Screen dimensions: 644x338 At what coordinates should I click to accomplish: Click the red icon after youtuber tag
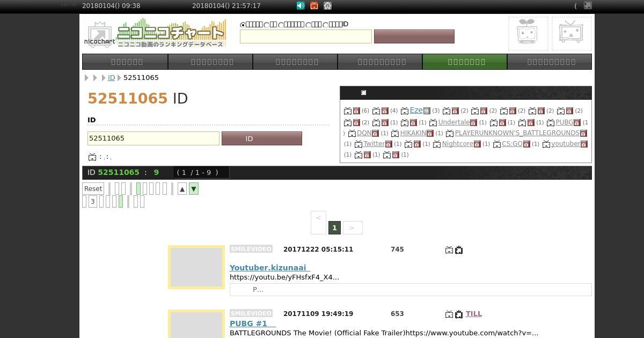coord(584,144)
